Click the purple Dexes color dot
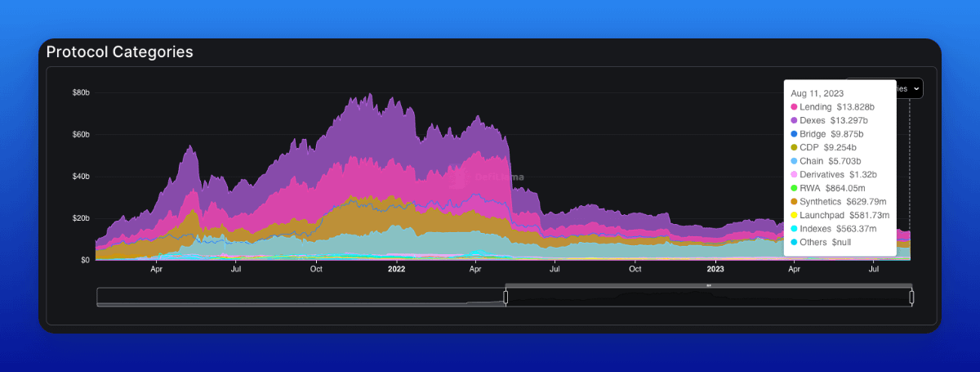Image resolution: width=980 pixels, height=372 pixels. (x=795, y=120)
